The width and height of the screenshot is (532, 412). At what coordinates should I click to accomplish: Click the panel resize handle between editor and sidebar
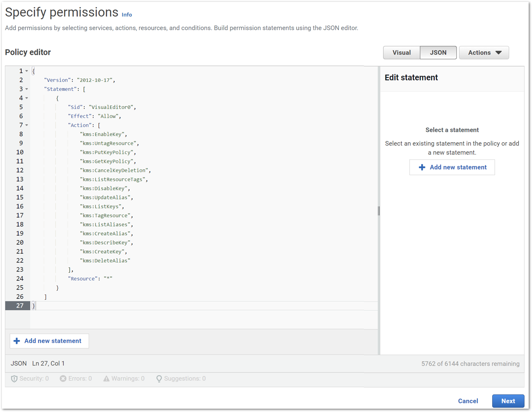point(379,211)
